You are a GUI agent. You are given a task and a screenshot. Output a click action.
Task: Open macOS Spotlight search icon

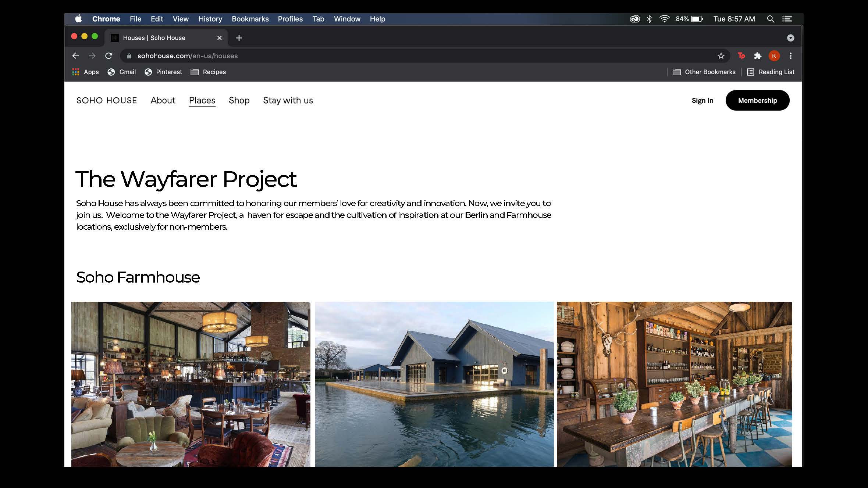coord(770,19)
